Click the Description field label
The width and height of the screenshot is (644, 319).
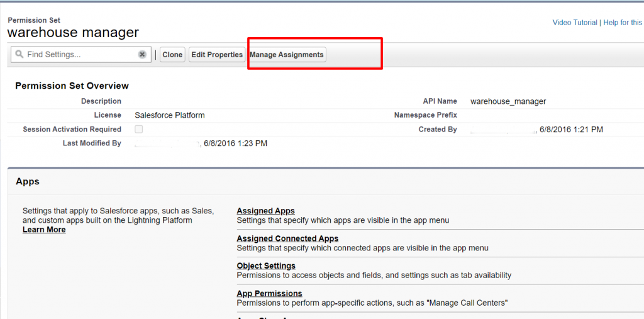coord(101,101)
